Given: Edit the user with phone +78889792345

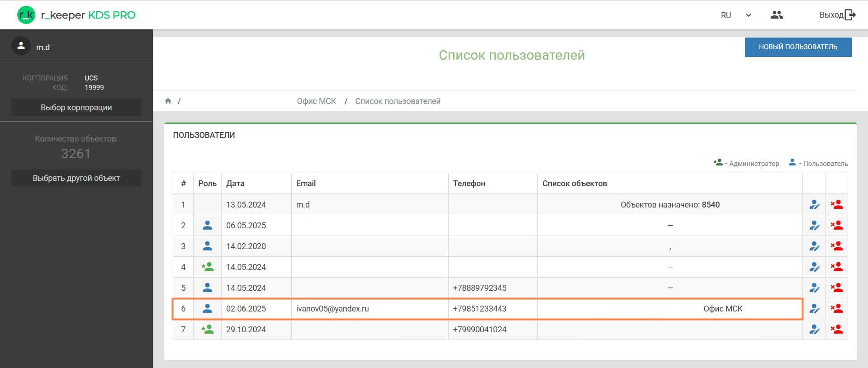Looking at the screenshot, I should click(x=814, y=288).
